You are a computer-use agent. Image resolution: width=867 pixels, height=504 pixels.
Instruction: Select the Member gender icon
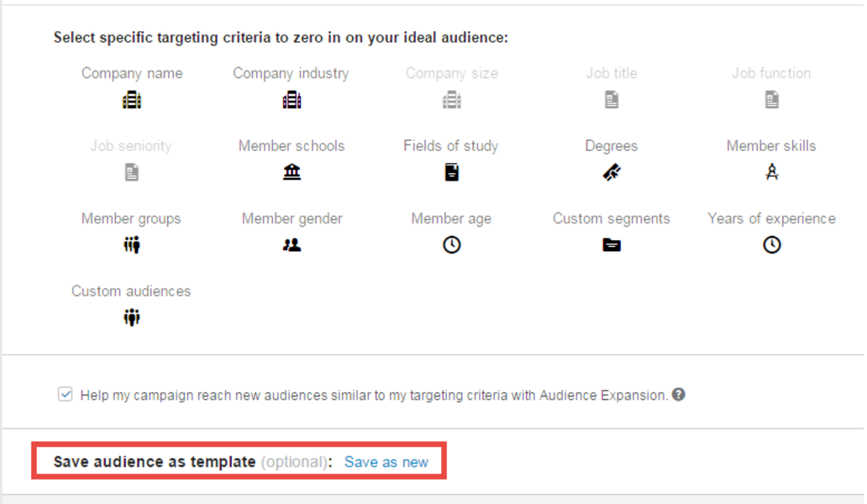tap(292, 245)
